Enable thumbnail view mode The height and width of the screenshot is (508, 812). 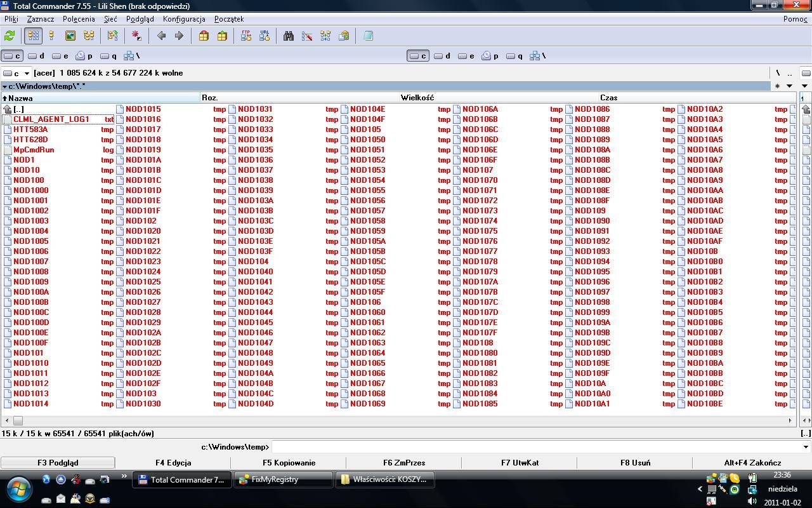click(70, 36)
